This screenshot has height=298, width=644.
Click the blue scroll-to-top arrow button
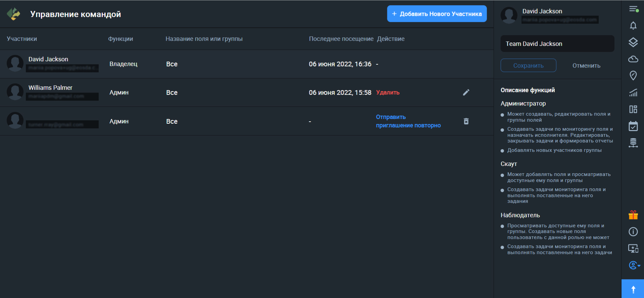633,289
